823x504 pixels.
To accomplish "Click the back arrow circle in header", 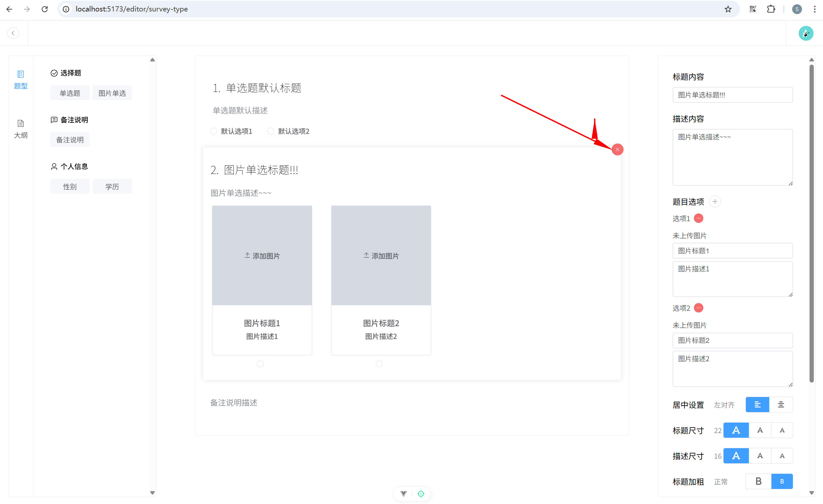I will tap(13, 33).
